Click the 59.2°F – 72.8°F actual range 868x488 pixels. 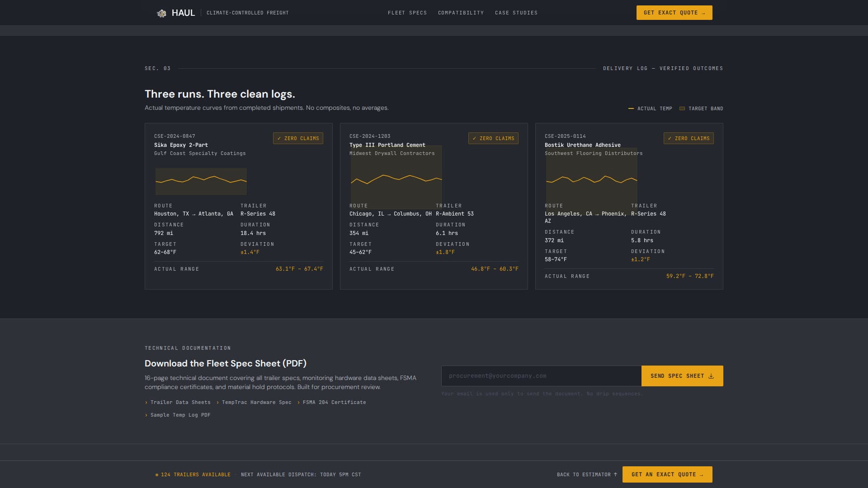tap(690, 276)
